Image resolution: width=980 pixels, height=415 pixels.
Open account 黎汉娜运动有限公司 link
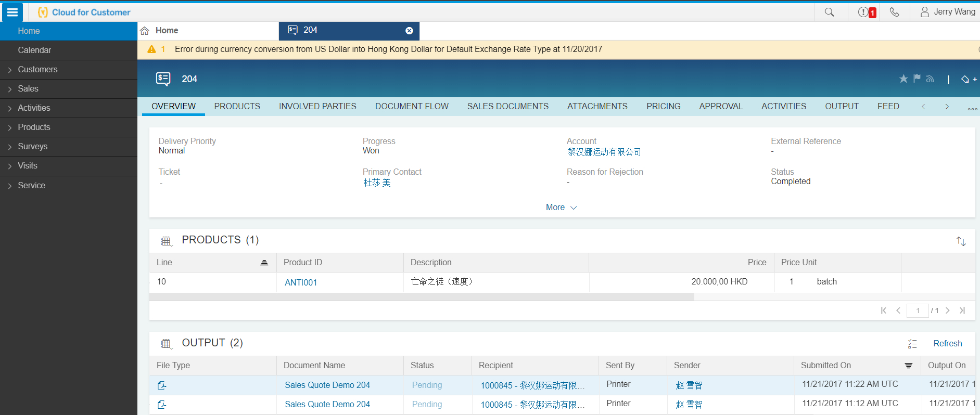coord(604,152)
